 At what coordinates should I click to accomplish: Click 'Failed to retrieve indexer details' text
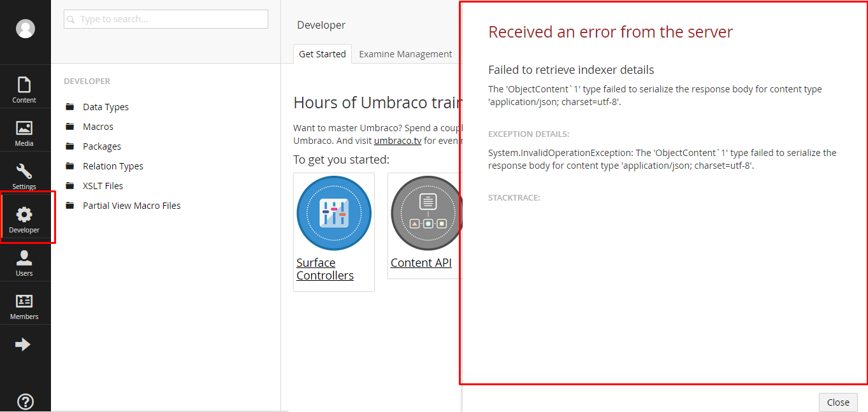point(571,70)
